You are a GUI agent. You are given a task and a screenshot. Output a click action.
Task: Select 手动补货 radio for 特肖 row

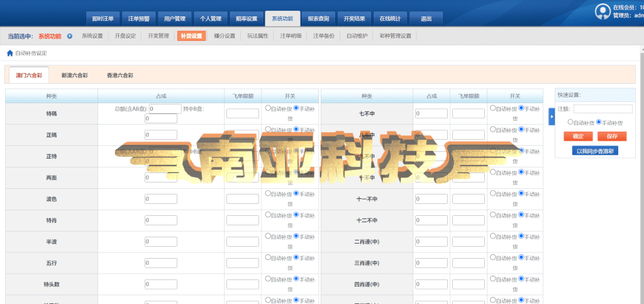(x=296, y=215)
